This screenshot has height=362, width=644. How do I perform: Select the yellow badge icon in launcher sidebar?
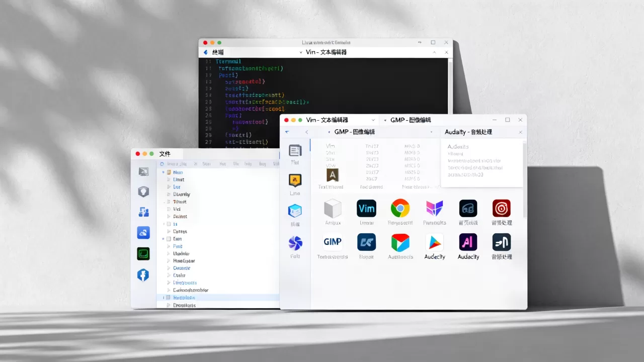[295, 180]
